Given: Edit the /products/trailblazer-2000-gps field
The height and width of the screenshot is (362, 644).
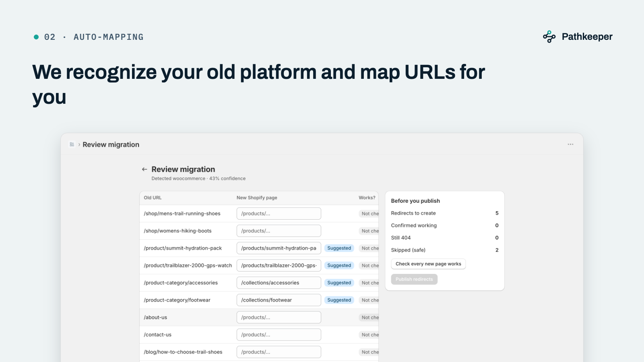Looking at the screenshot, I should 279,265.
